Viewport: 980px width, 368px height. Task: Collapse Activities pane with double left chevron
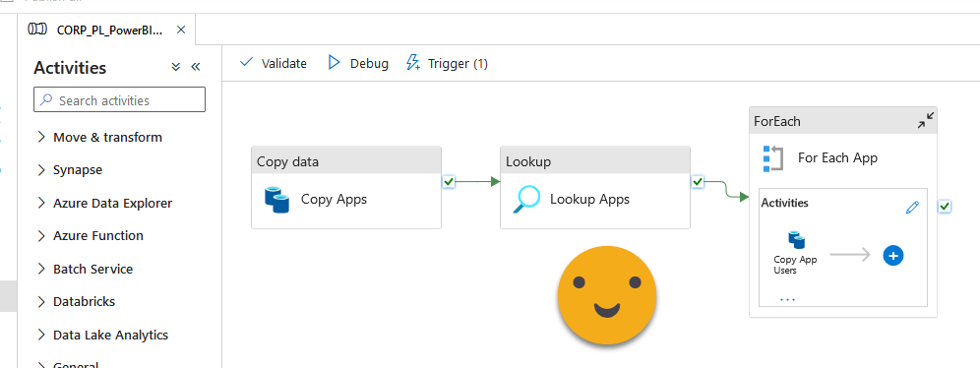pyautogui.click(x=195, y=67)
